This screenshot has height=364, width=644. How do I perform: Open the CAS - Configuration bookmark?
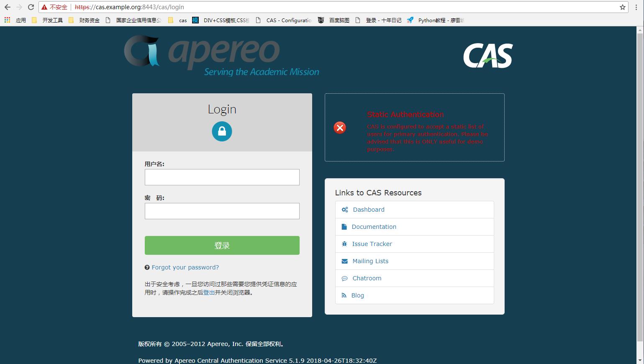(x=288, y=20)
